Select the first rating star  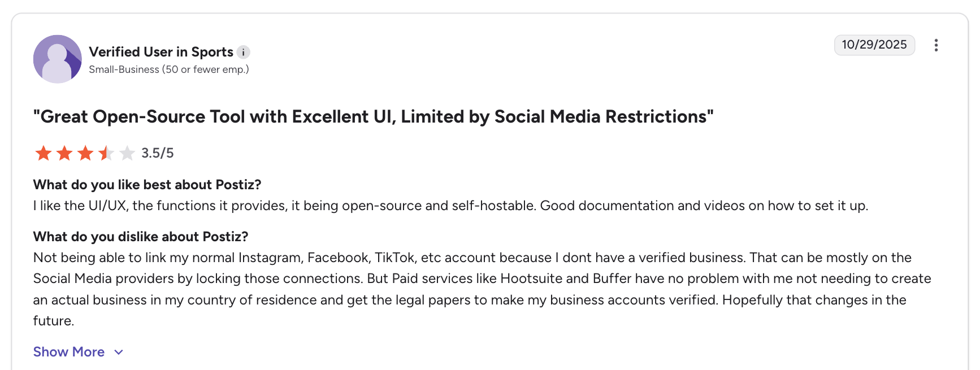point(44,153)
